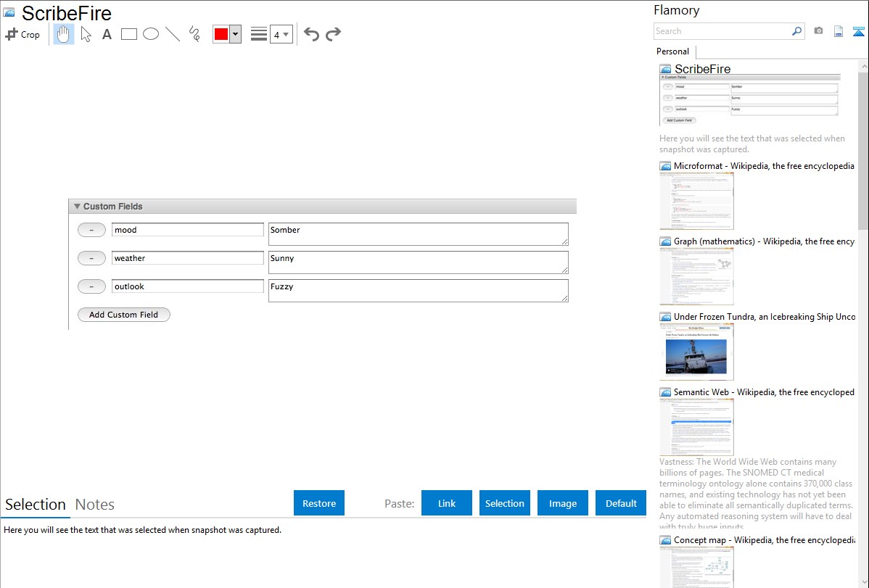
Task: Choose the text annotation tool
Action: pos(107,34)
